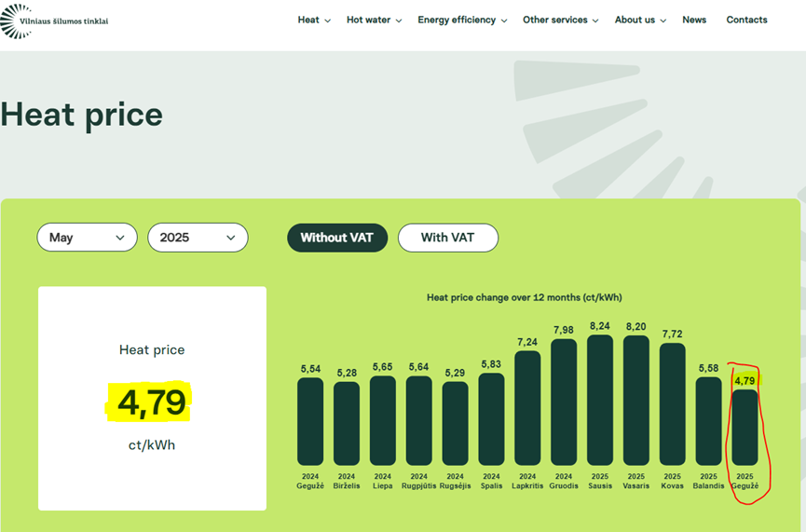Image resolution: width=806 pixels, height=532 pixels.
Task: Click the 2025 Gegužė bar showing 4,79
Action: coord(745,428)
